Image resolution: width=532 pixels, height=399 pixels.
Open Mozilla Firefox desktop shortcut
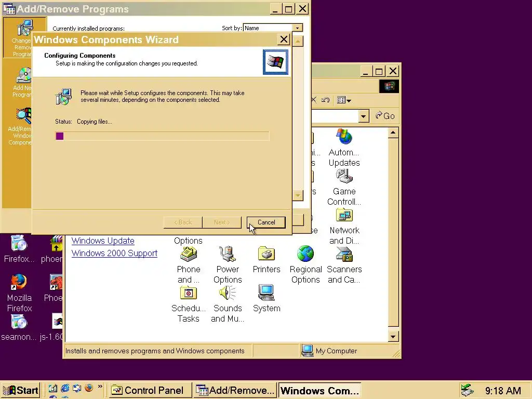(x=19, y=282)
